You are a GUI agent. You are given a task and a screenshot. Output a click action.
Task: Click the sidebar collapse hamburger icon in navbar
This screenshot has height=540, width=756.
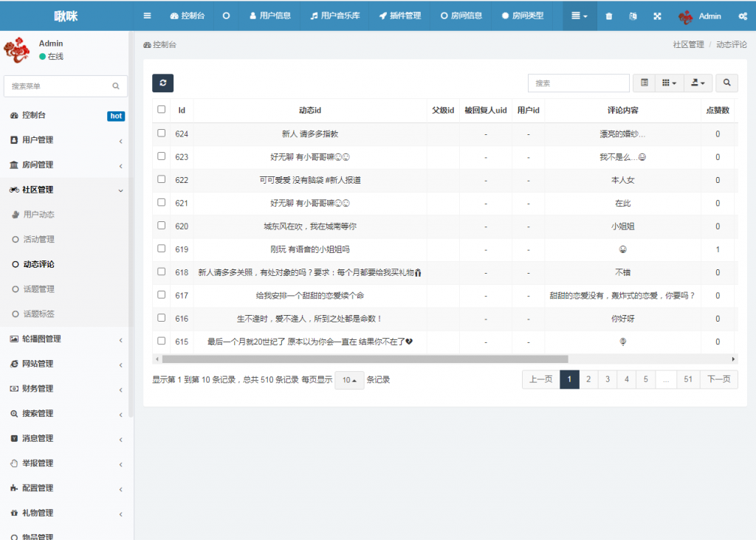click(x=147, y=15)
